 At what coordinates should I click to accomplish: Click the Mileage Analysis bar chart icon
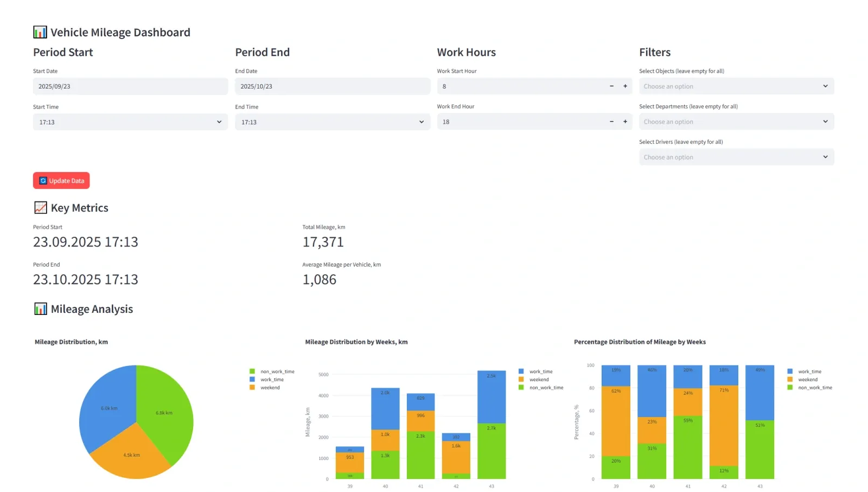click(40, 308)
